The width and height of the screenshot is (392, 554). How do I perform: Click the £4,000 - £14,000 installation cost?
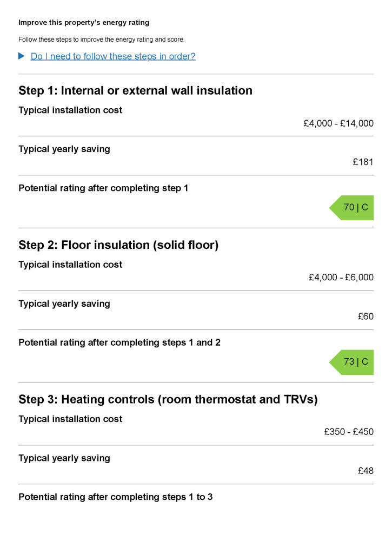(338, 123)
